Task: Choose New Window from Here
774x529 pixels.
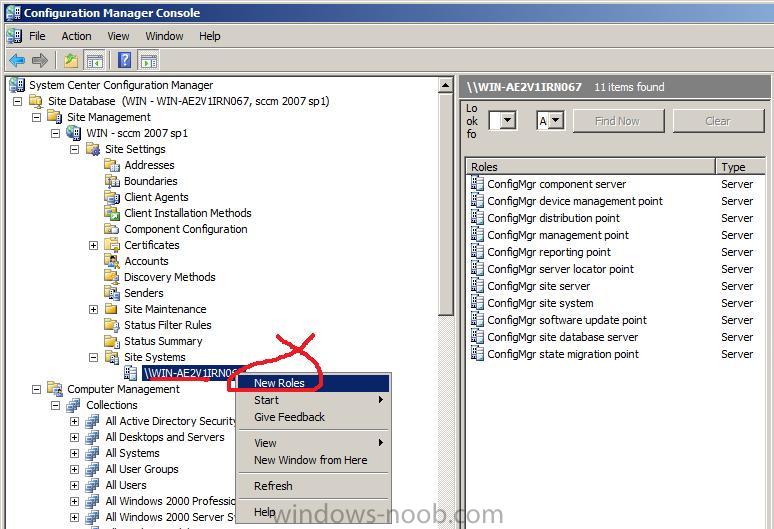Action: 314,460
